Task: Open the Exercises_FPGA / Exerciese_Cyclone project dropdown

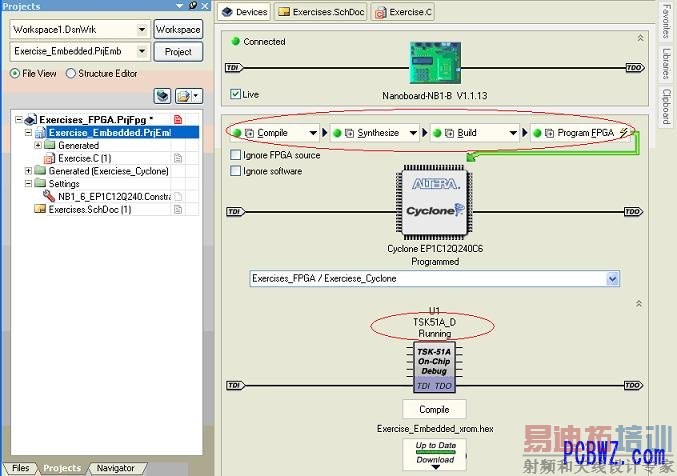Action: 612,279
